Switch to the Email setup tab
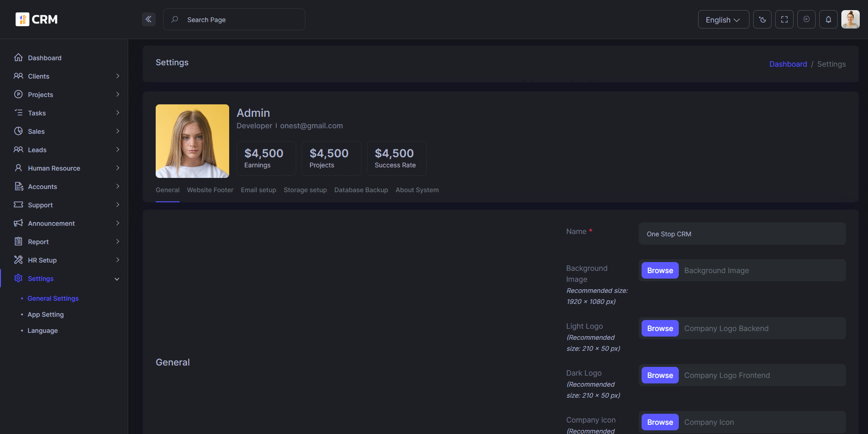 tap(259, 190)
